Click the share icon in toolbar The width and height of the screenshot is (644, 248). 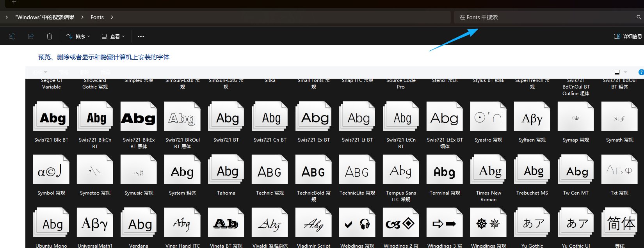(31, 36)
